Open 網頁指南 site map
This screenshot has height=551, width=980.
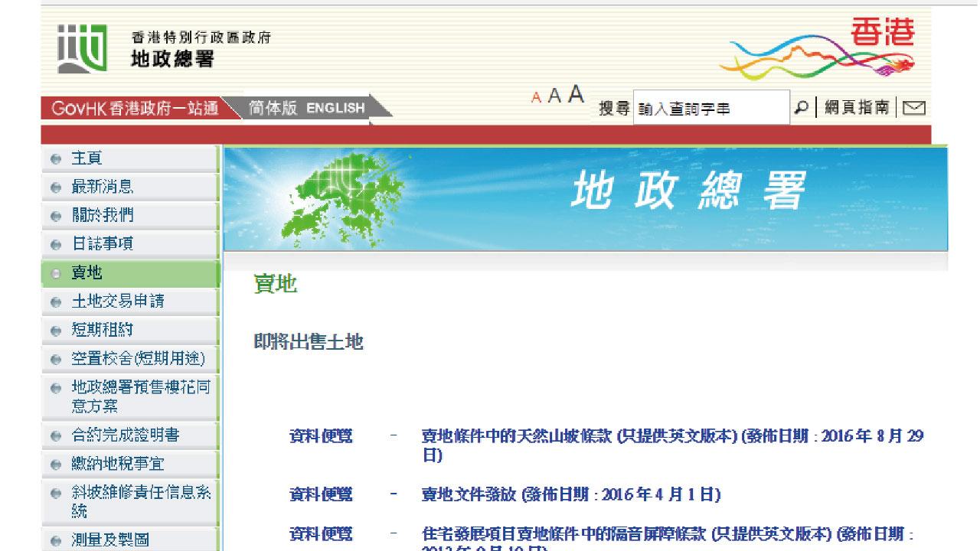coord(857,108)
